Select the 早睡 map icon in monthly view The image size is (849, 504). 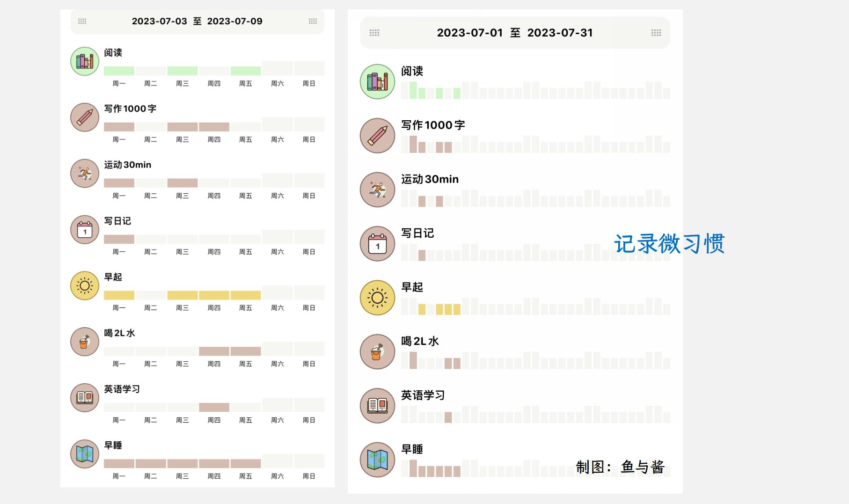point(377,460)
